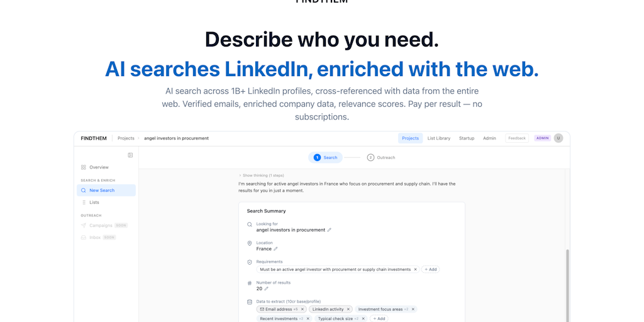Click the pencil icon next to France
Image resolution: width=644 pixels, height=322 pixels.
(x=275, y=249)
